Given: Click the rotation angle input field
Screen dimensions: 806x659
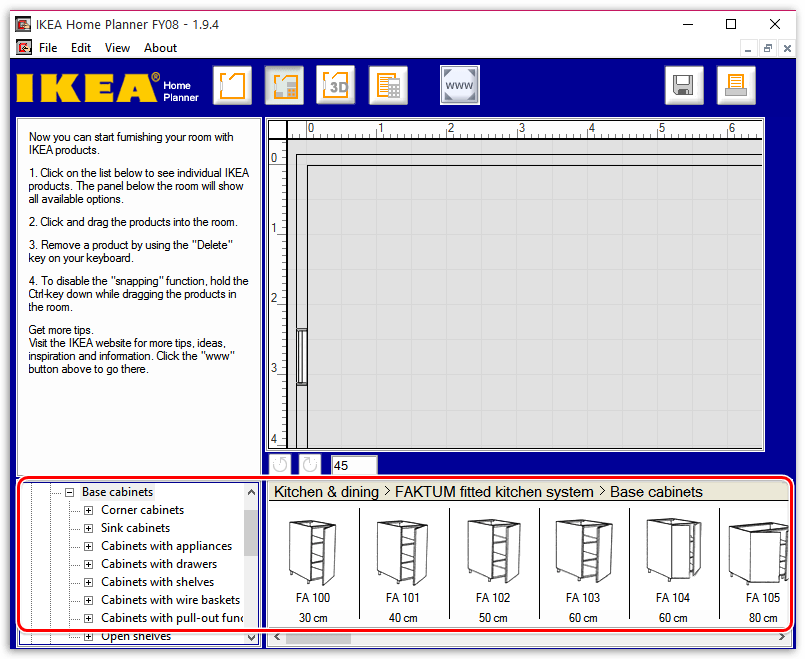Looking at the screenshot, I should pyautogui.click(x=354, y=465).
